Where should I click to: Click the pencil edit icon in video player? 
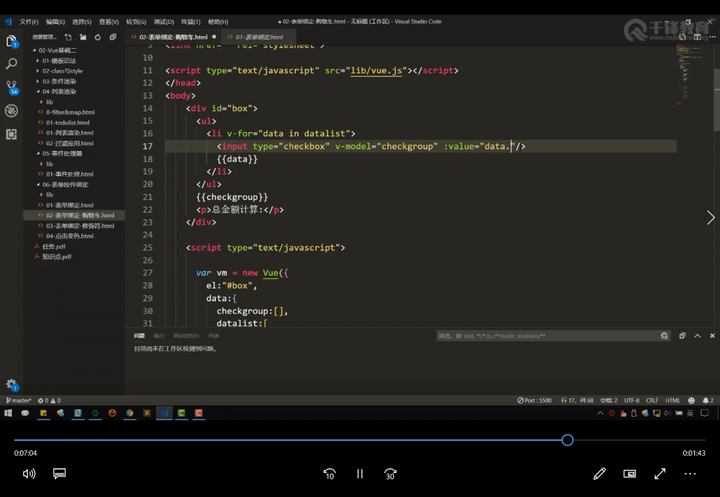pos(599,474)
